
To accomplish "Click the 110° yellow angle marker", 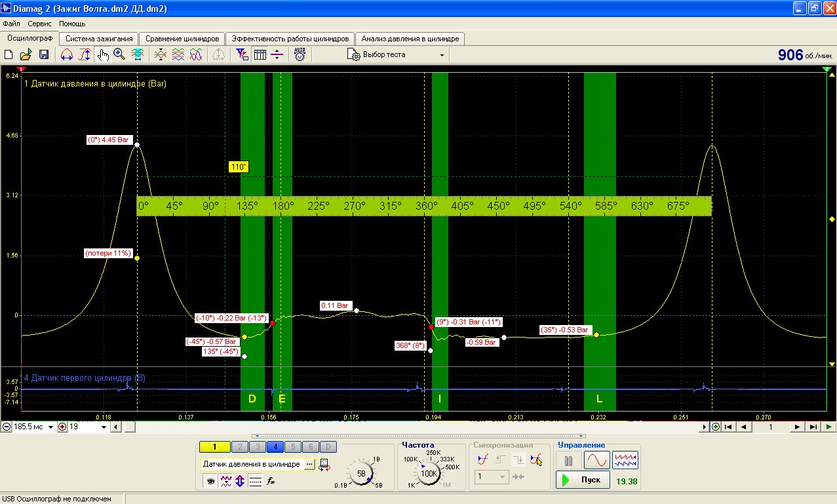I will (239, 167).
